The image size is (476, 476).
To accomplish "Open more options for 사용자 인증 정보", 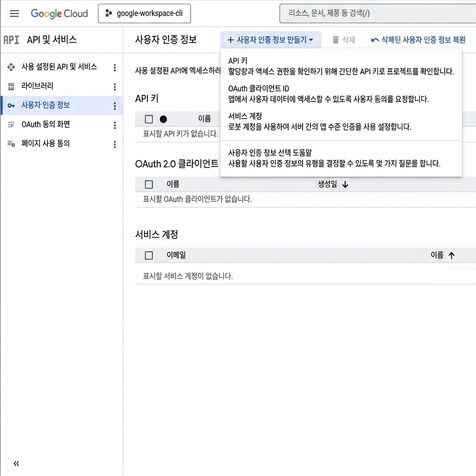I will point(115,106).
